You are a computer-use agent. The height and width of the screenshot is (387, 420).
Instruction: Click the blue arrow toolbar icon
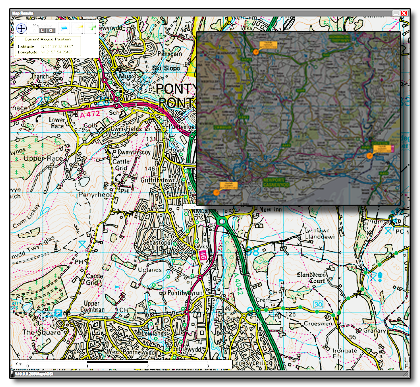point(65,28)
